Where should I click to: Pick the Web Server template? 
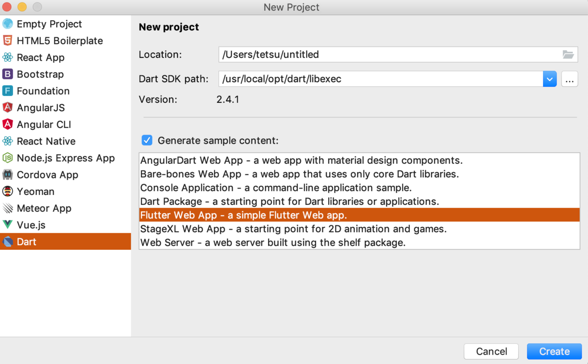272,243
